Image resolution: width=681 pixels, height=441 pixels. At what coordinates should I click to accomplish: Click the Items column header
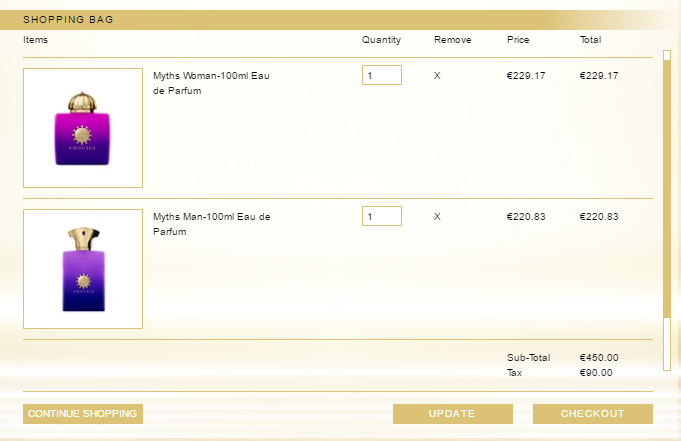pos(36,40)
